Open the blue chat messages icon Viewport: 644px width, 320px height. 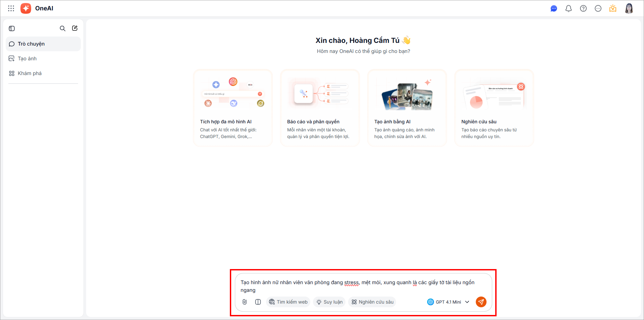[554, 8]
